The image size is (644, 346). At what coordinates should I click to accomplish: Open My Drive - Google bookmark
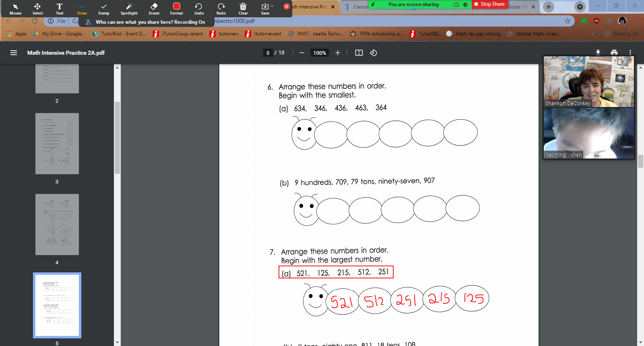point(59,34)
